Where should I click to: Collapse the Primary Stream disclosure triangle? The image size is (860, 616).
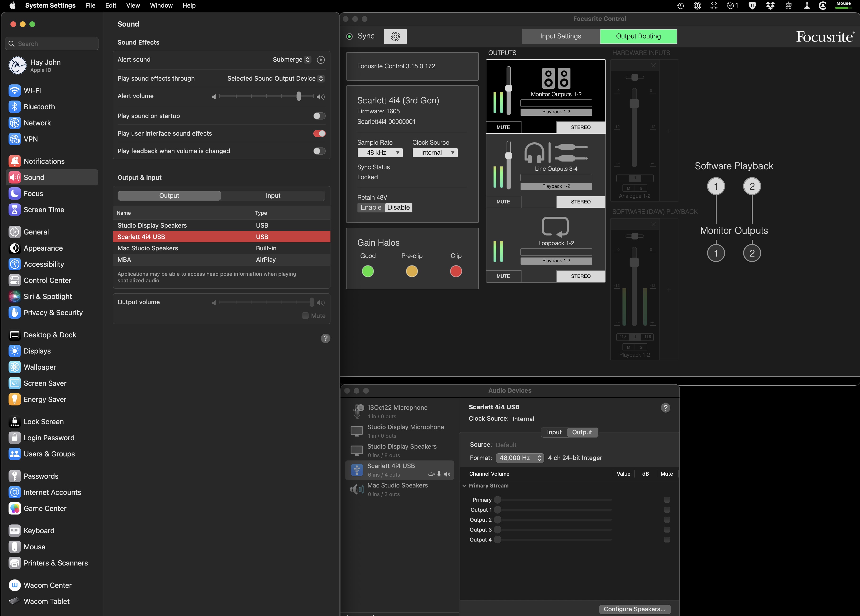pyautogui.click(x=464, y=486)
